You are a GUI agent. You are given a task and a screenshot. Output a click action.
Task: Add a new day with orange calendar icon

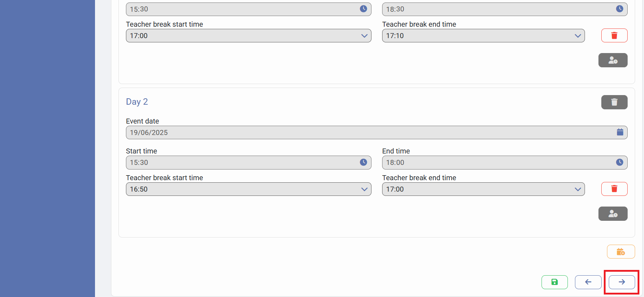[x=621, y=252]
